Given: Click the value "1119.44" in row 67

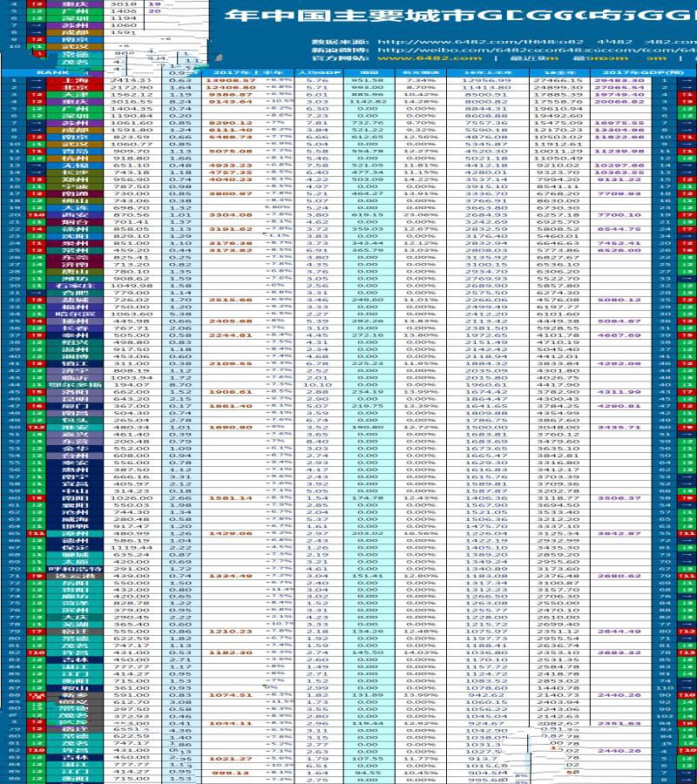Looking at the screenshot, I should (131, 548).
